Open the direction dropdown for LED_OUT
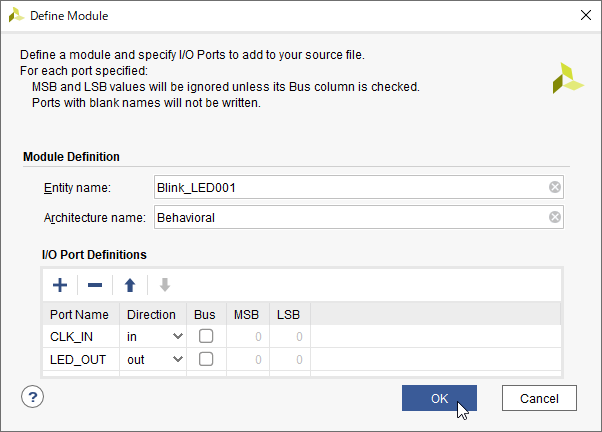This screenshot has height=432, width=602. click(153, 360)
